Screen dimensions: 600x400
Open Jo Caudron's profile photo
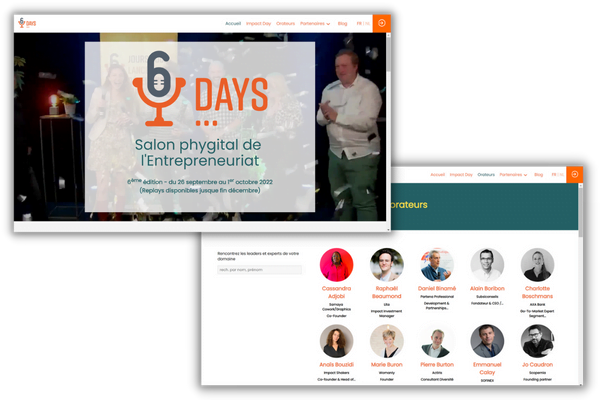(537, 341)
